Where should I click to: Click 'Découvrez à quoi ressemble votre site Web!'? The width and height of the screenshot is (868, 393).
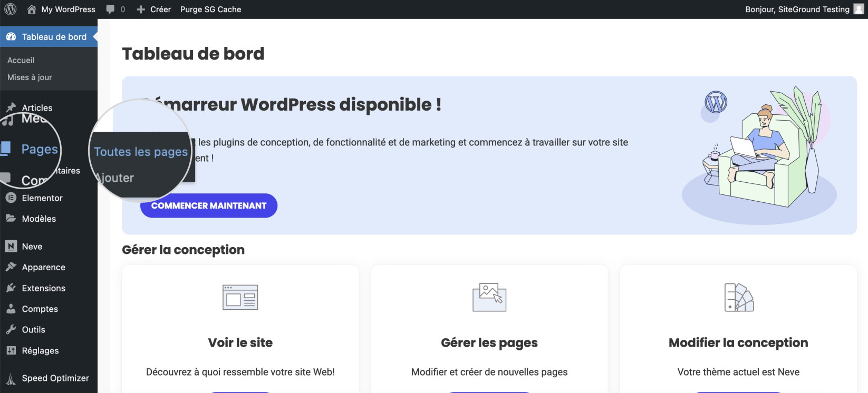tap(240, 372)
